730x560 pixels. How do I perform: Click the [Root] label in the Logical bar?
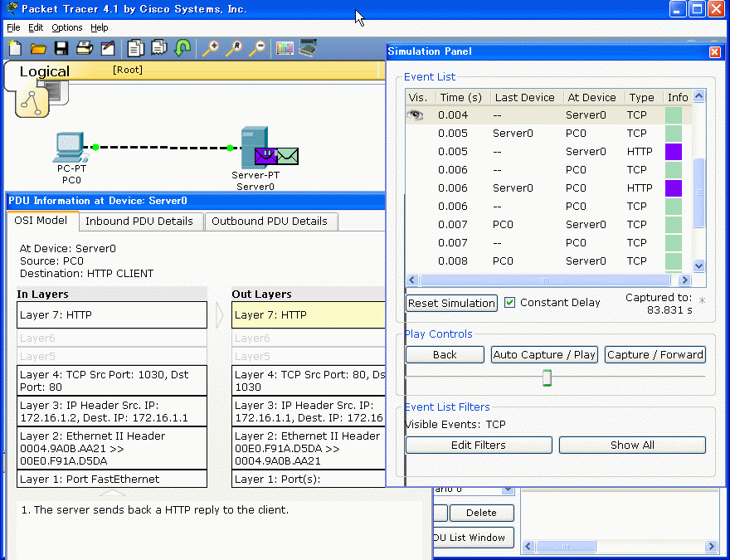tap(128, 70)
